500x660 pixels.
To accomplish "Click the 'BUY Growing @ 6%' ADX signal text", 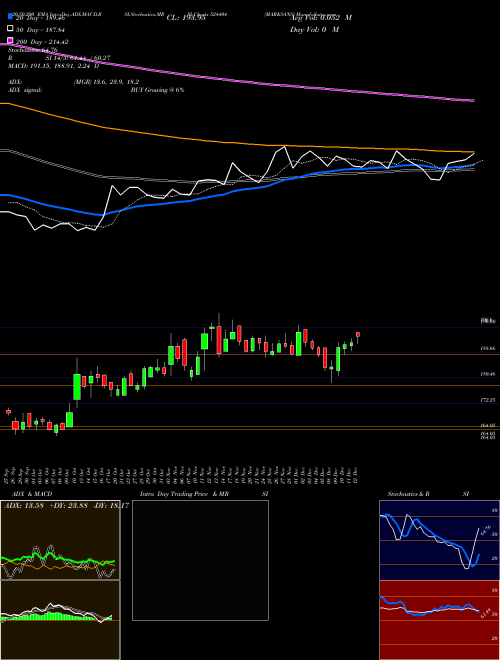I will [x=157, y=90].
